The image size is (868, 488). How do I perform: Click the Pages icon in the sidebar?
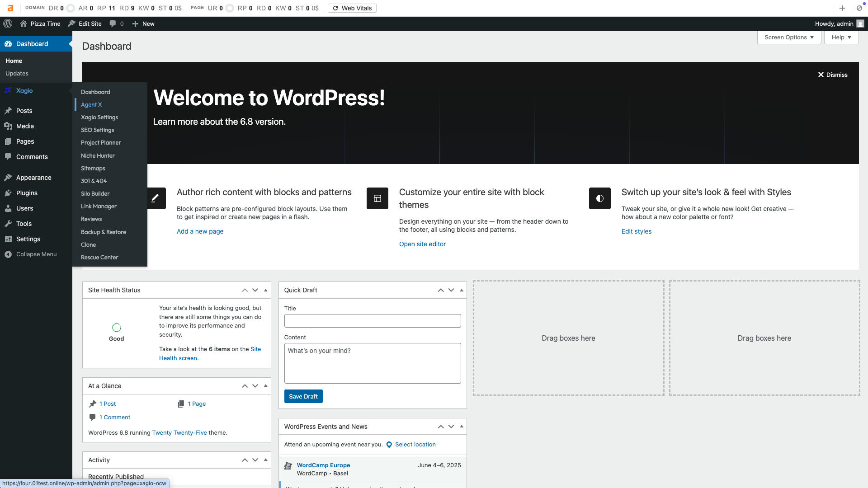point(8,141)
